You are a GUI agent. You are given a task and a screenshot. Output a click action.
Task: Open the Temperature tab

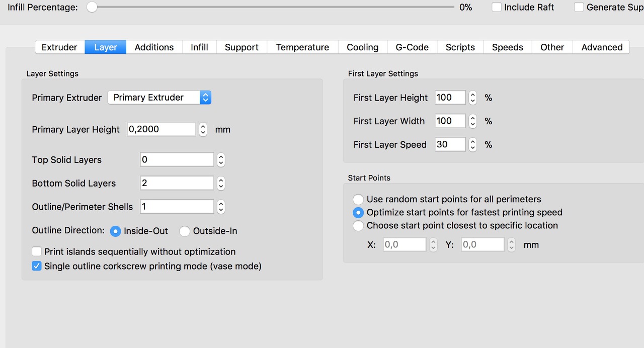tap(302, 47)
